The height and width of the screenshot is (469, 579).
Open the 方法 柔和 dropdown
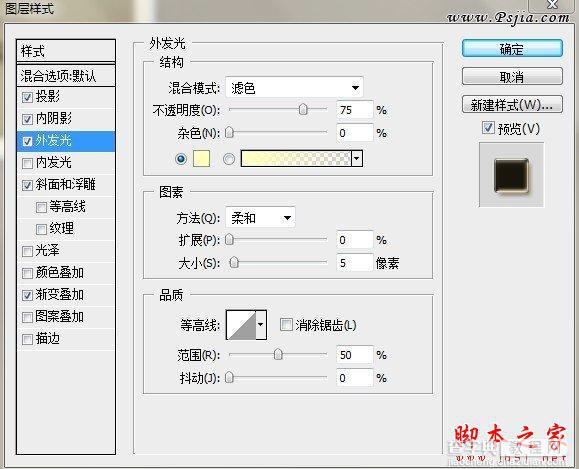[x=260, y=218]
